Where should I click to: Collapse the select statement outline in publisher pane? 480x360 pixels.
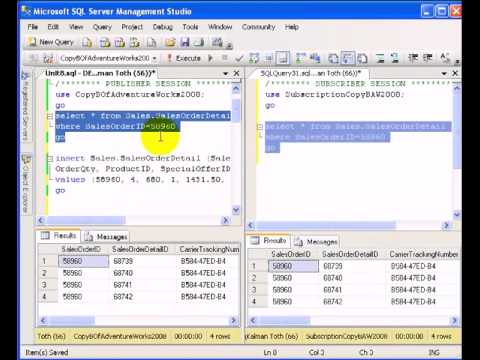pyautogui.click(x=50, y=116)
